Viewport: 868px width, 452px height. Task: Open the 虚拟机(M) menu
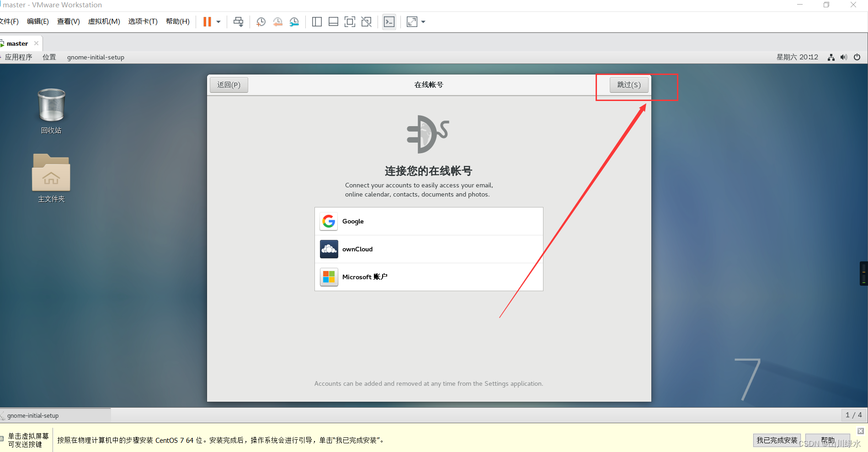104,21
